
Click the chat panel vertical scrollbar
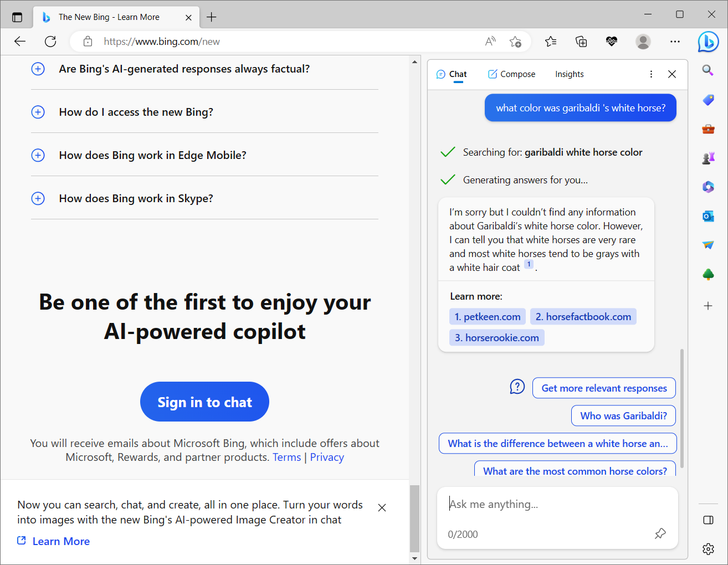(x=682, y=409)
